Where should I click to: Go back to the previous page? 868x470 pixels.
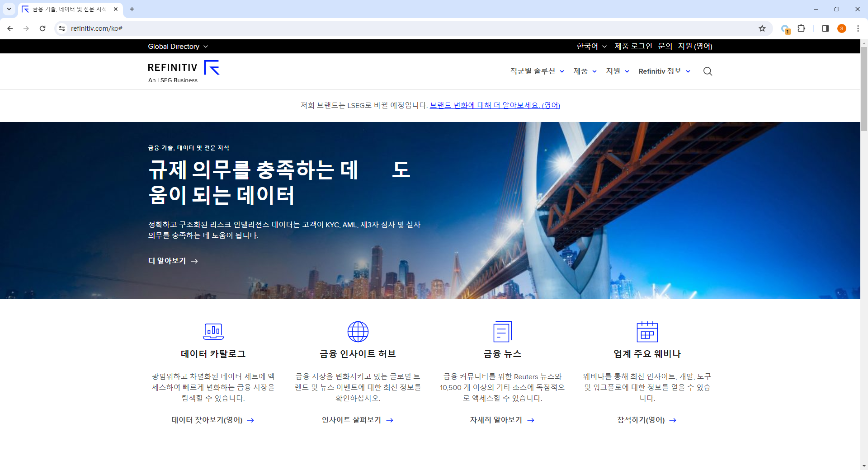click(x=10, y=28)
